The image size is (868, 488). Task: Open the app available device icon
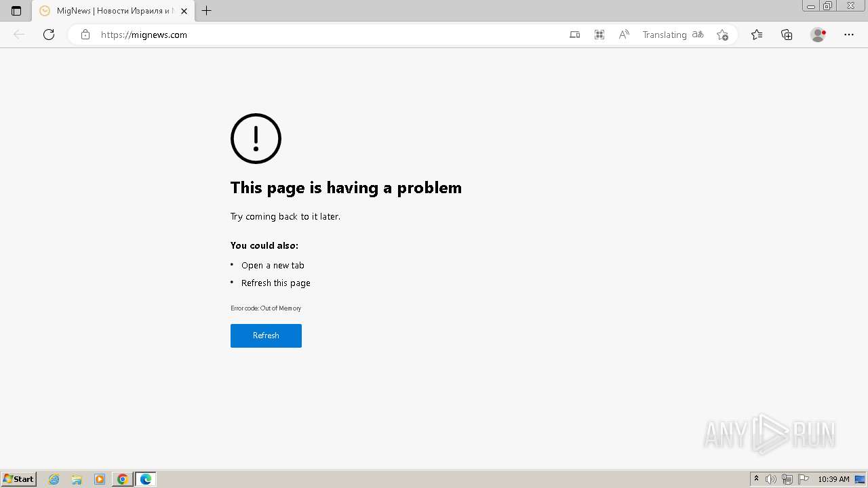574,35
